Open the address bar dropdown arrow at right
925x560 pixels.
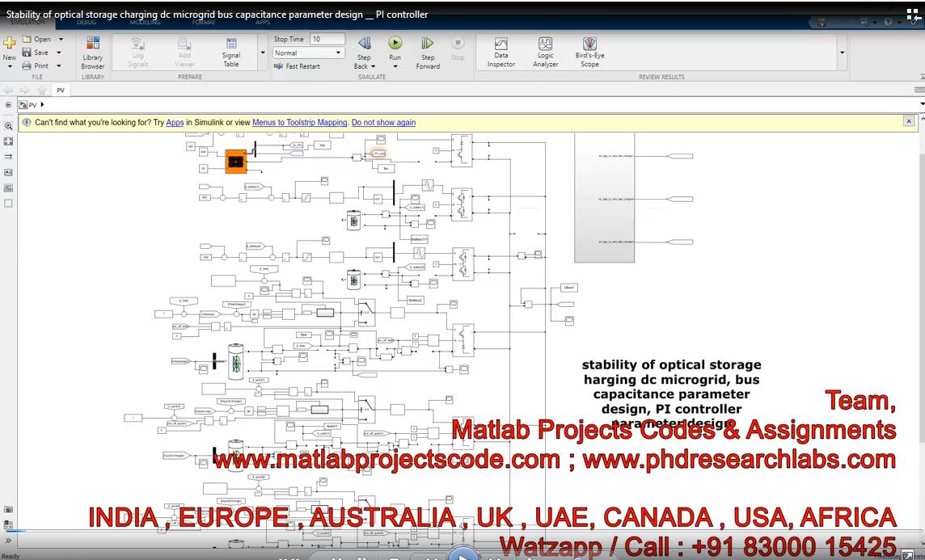tap(922, 105)
